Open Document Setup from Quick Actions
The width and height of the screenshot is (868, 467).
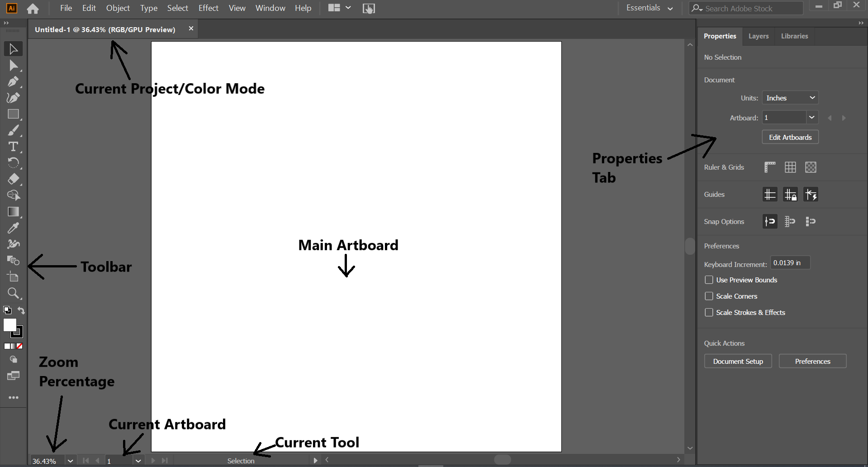coord(738,362)
